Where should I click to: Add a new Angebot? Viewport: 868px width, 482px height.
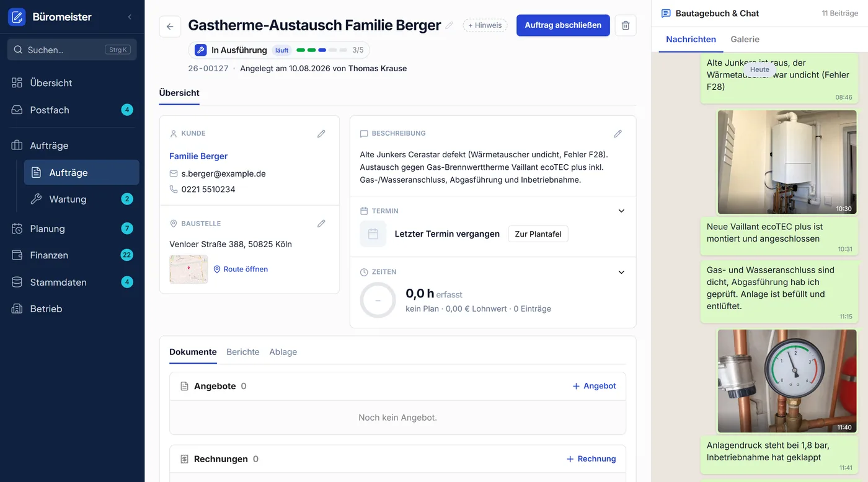coord(594,386)
